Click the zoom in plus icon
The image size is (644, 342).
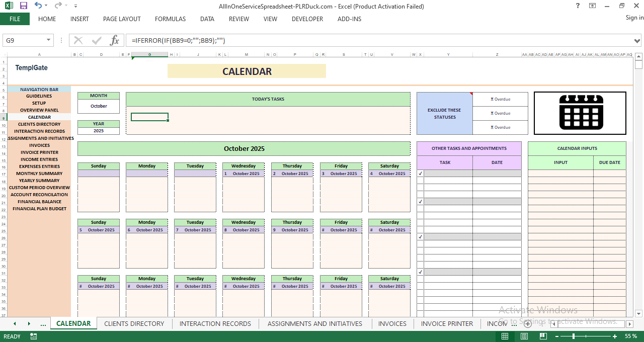tap(615, 336)
